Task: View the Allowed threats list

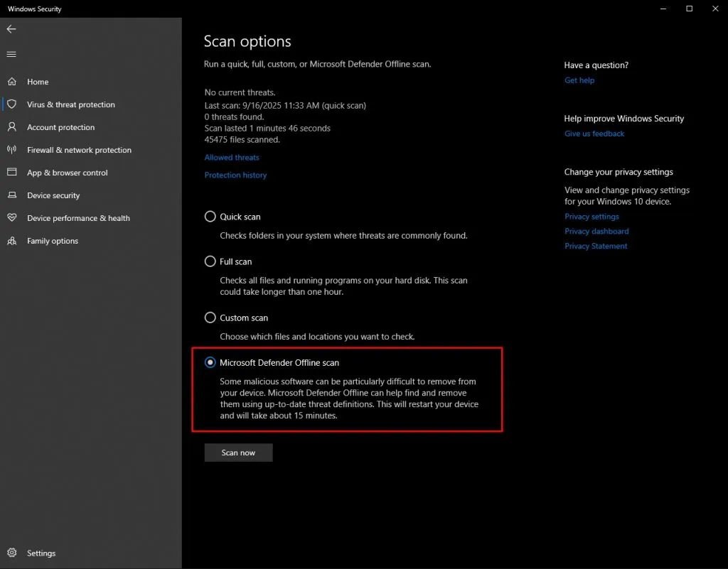Action: [232, 157]
